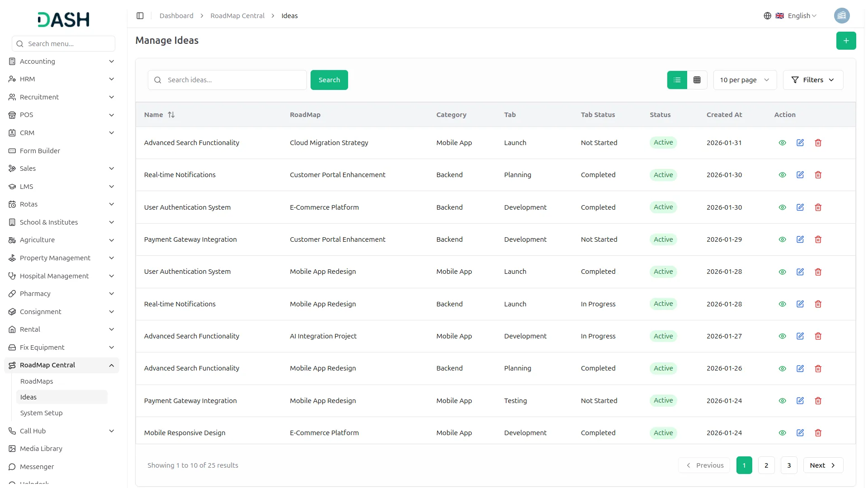
Task: Edit the Real-time Notifications idea
Action: (800, 175)
